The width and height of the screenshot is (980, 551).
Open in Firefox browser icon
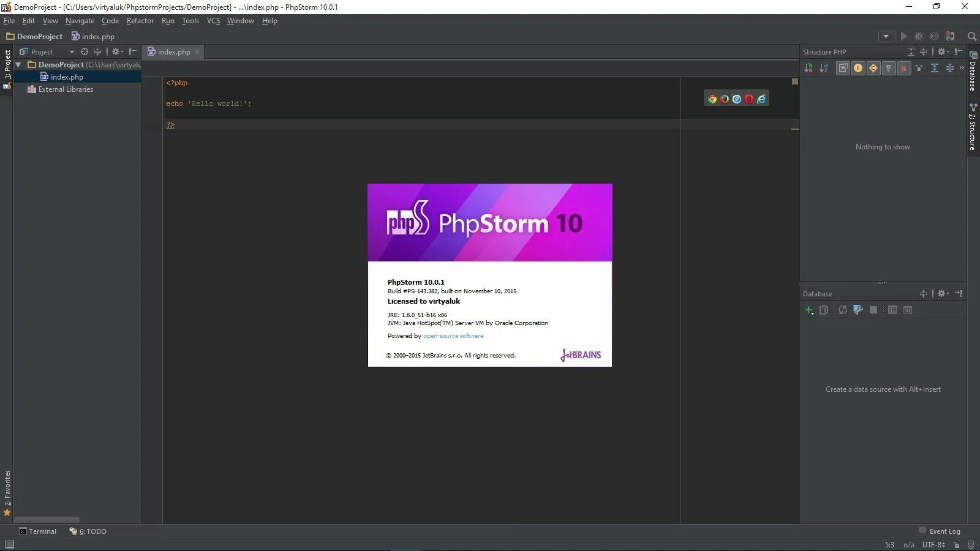coord(725,99)
